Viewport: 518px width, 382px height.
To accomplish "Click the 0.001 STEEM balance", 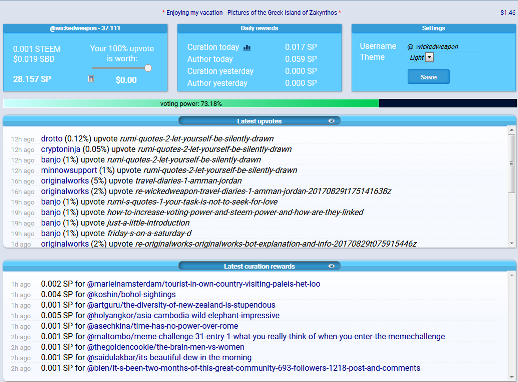I will pos(37,49).
